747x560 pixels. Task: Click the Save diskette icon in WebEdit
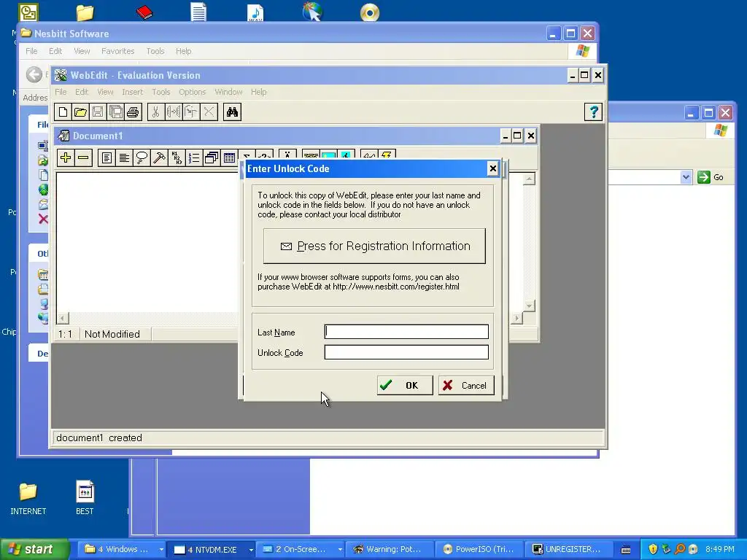point(98,112)
